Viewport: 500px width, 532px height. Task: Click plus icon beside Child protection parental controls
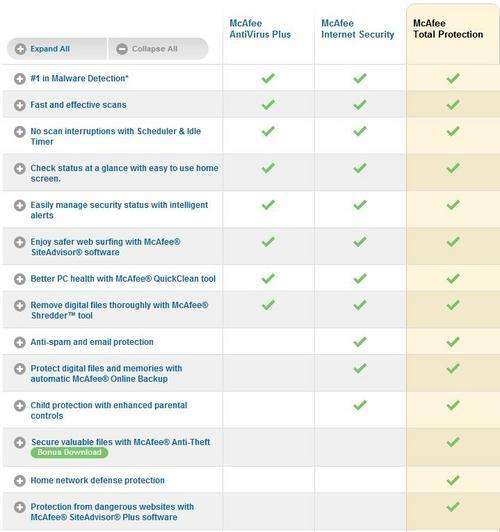(20, 405)
